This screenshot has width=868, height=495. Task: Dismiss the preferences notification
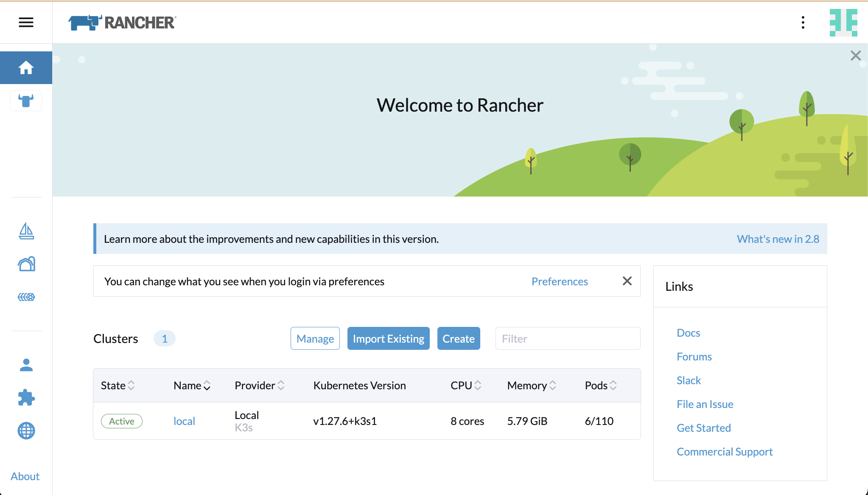tap(627, 281)
